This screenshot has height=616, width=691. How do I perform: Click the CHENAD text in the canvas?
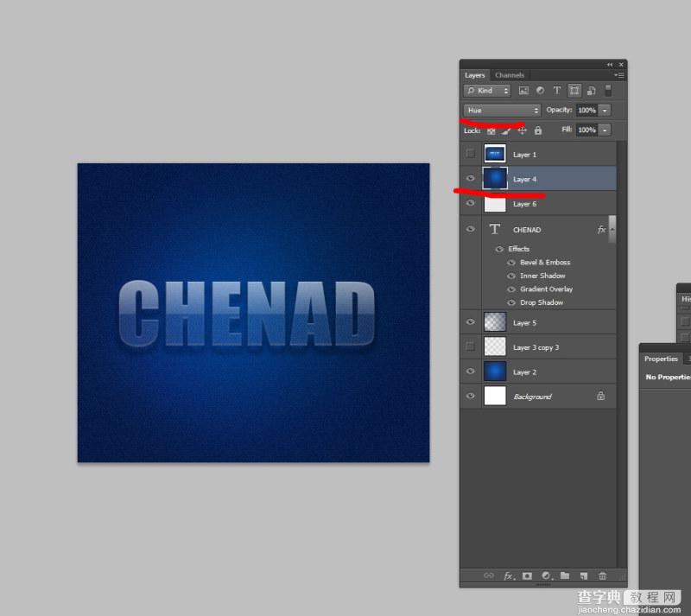[247, 313]
